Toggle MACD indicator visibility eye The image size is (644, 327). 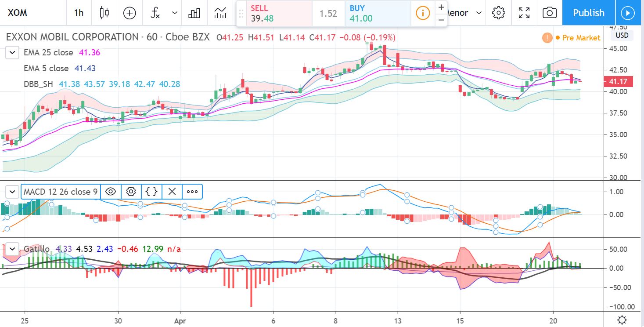tap(111, 192)
